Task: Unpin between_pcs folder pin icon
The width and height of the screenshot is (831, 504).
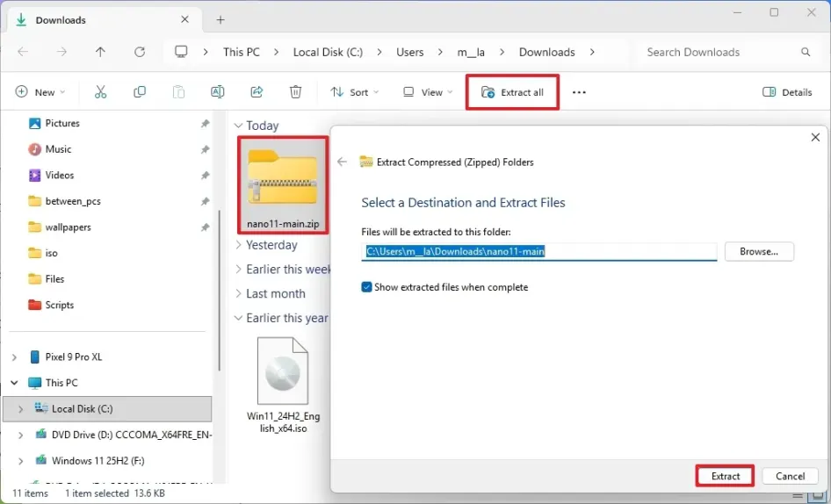Action: pyautogui.click(x=205, y=201)
